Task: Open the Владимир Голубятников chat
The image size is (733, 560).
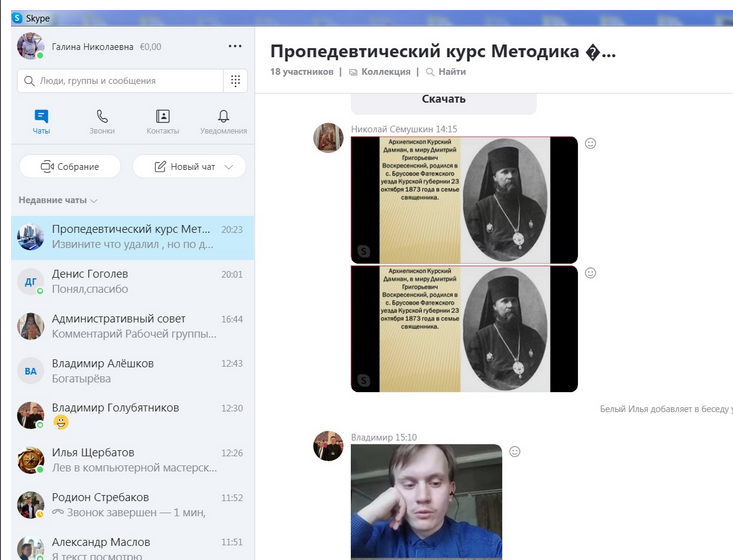Action: (133, 416)
